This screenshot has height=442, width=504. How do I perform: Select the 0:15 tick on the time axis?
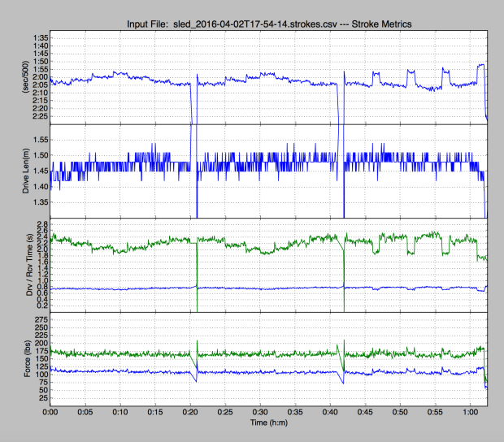click(155, 413)
